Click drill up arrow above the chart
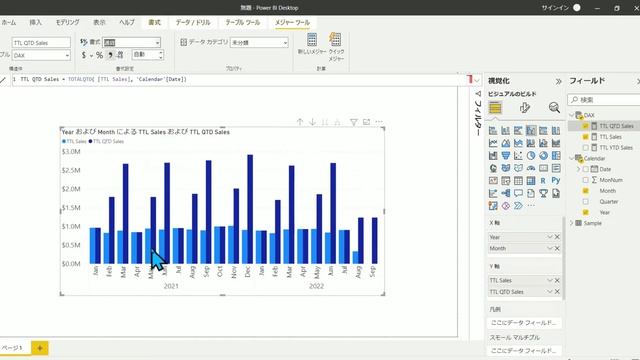640x360 pixels. [300, 122]
